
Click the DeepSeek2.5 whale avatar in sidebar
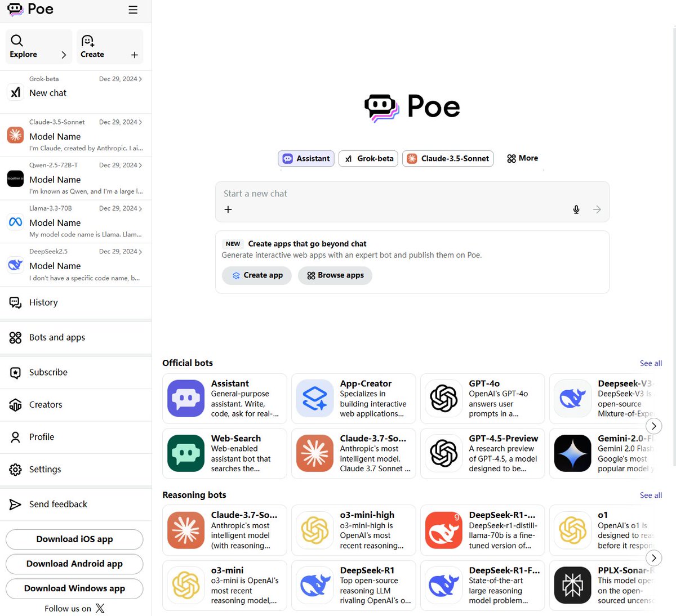coord(15,265)
